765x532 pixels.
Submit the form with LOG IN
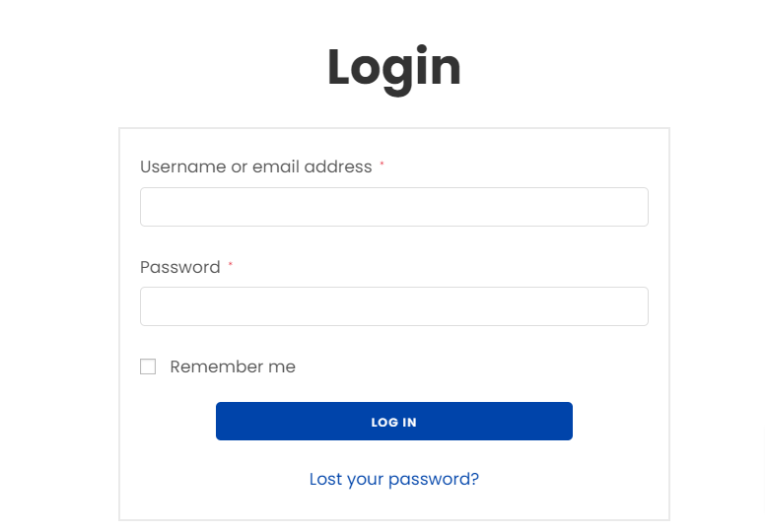tap(393, 422)
